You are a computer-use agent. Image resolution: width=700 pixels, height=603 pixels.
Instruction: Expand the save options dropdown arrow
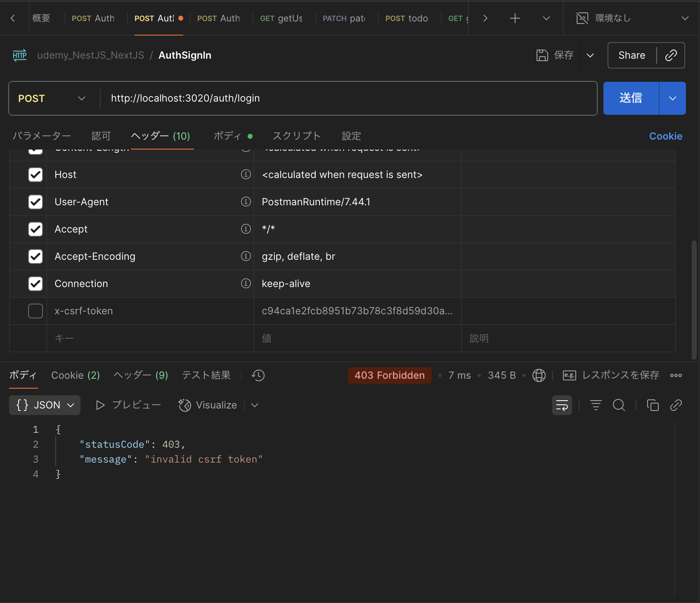[590, 55]
